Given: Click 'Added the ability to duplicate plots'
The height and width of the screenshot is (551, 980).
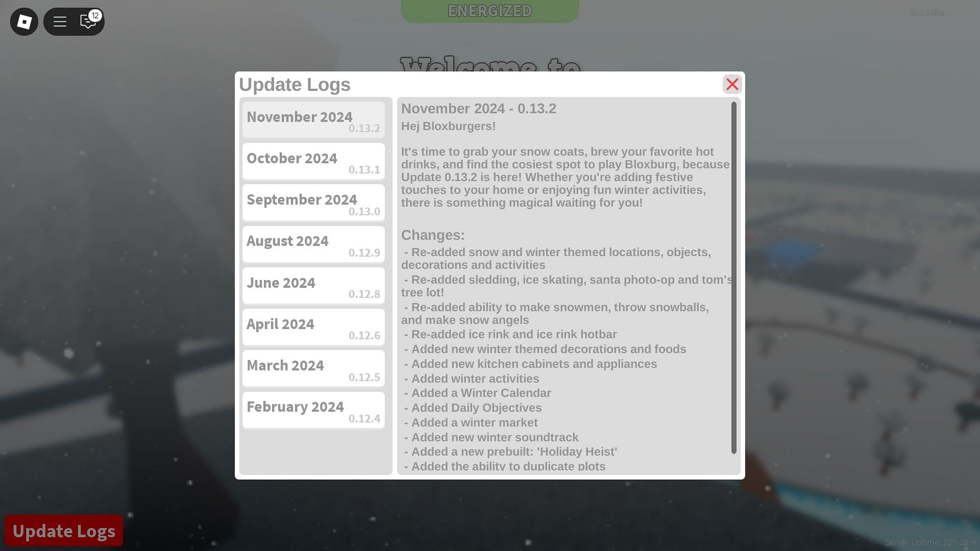Looking at the screenshot, I should point(505,466).
